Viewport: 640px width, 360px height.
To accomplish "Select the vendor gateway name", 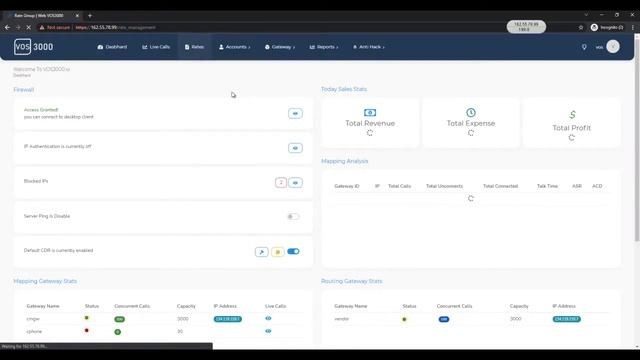I will coord(342,319).
